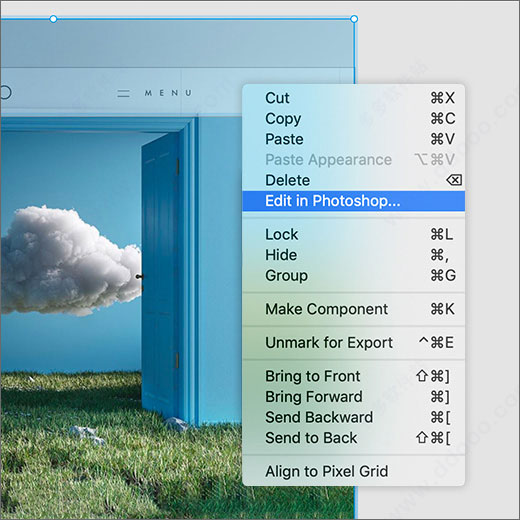Click the cloud in the artboard image

pyautogui.click(x=72, y=261)
